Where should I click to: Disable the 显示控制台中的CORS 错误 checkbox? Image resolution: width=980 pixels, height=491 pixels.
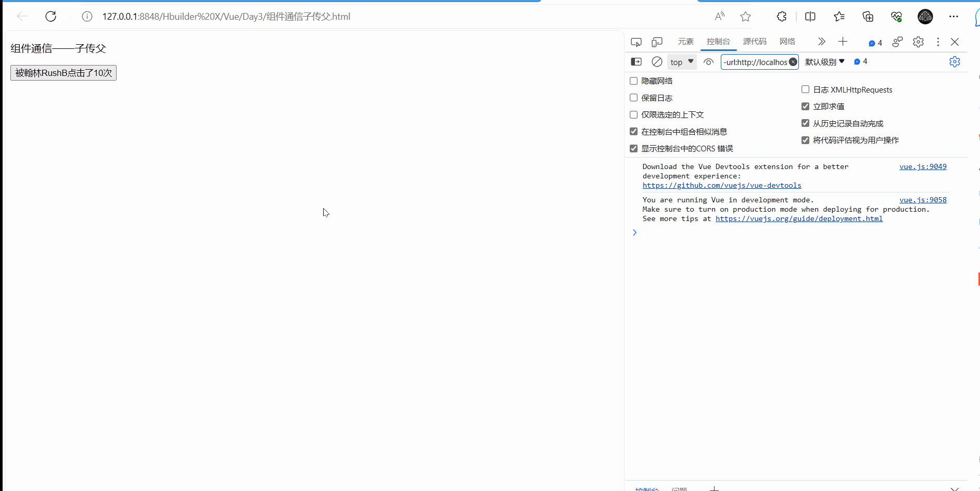(x=633, y=148)
